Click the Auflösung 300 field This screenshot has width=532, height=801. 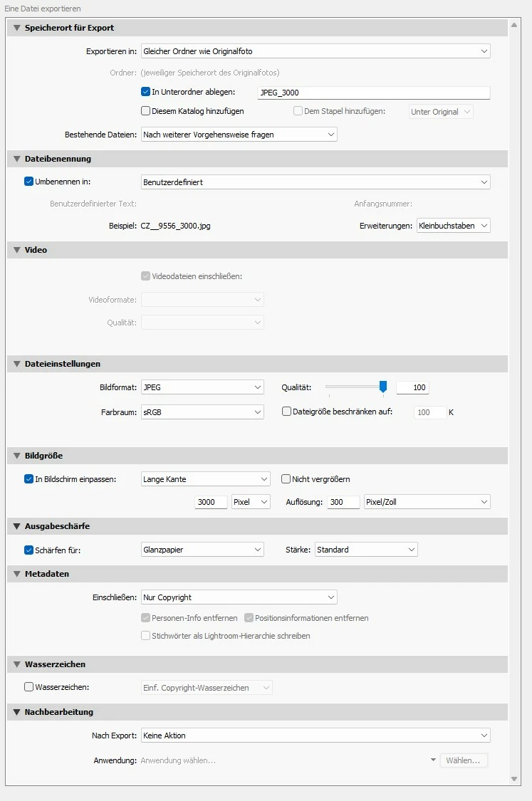pyautogui.click(x=343, y=502)
